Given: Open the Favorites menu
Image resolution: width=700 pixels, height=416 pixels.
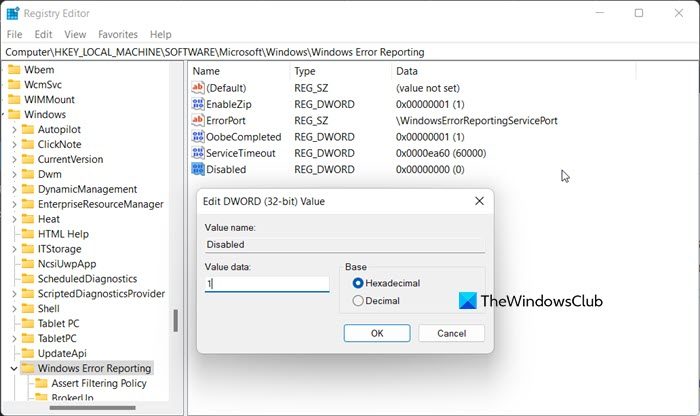Looking at the screenshot, I should [118, 34].
